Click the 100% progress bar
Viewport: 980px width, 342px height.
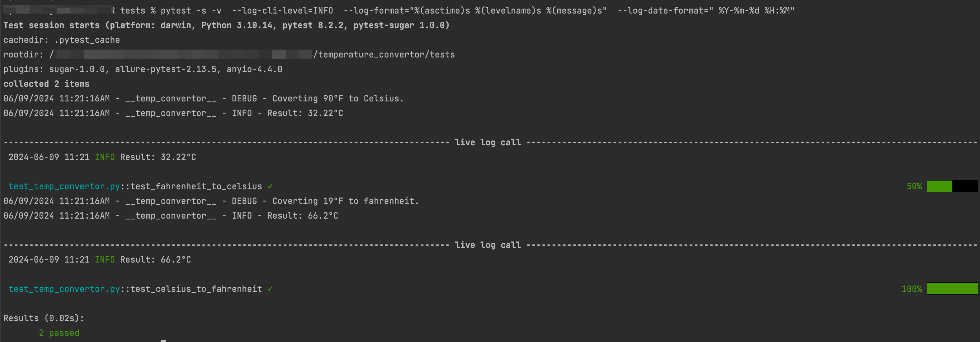click(952, 289)
